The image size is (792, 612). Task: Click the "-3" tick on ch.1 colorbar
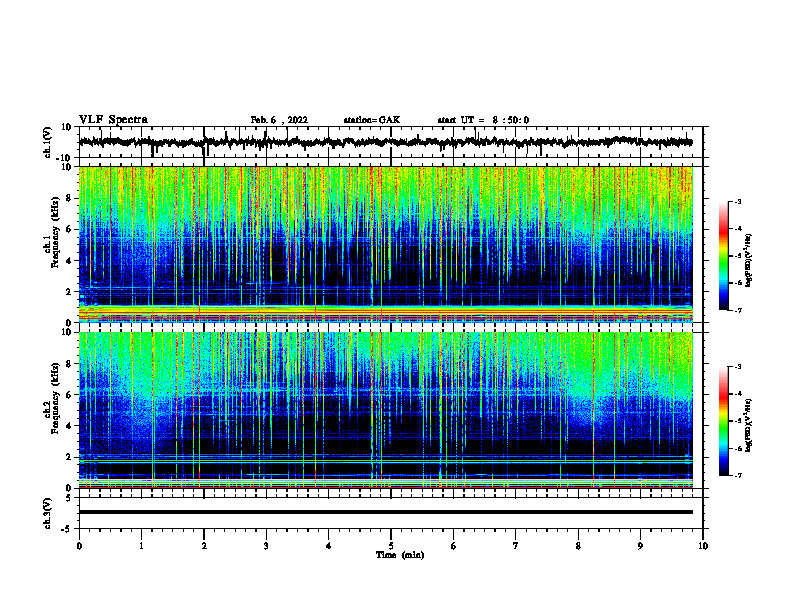[x=738, y=201]
